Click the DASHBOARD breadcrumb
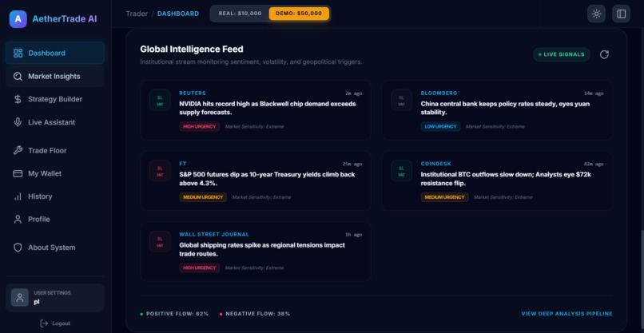The width and height of the screenshot is (644, 333). [178, 14]
